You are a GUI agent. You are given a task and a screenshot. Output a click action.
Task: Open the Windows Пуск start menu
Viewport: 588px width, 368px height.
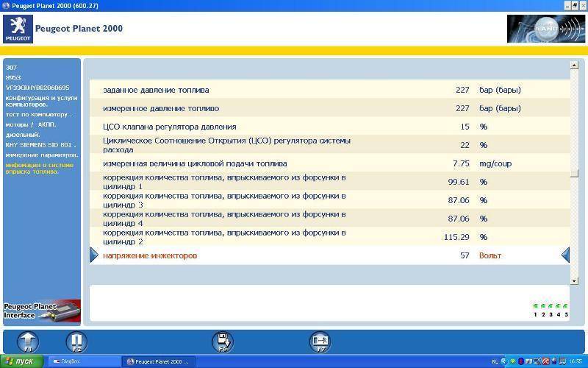tap(22, 361)
